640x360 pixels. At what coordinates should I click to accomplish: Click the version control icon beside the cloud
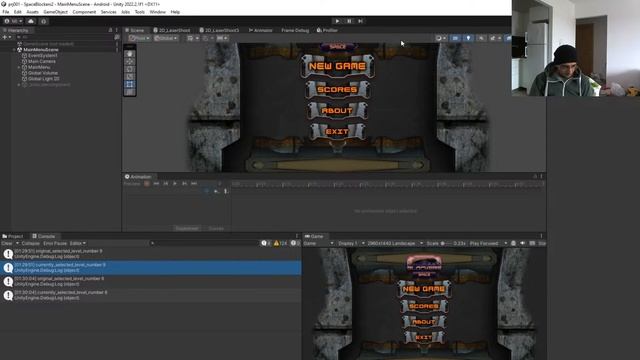coord(44,21)
